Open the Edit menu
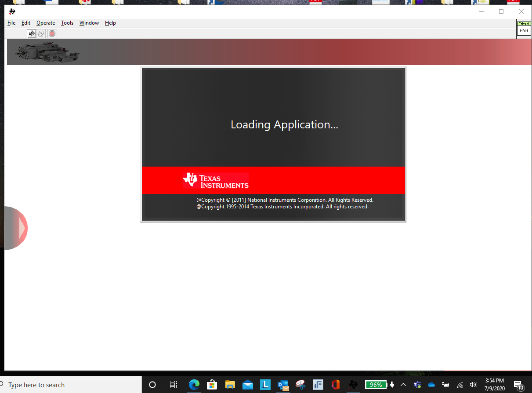The width and height of the screenshot is (532, 393). (x=26, y=23)
